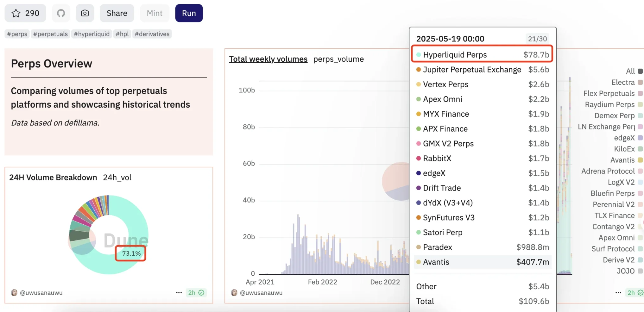Screen dimensions: 644x312
Task: Click the GitHub icon
Action: (61, 13)
